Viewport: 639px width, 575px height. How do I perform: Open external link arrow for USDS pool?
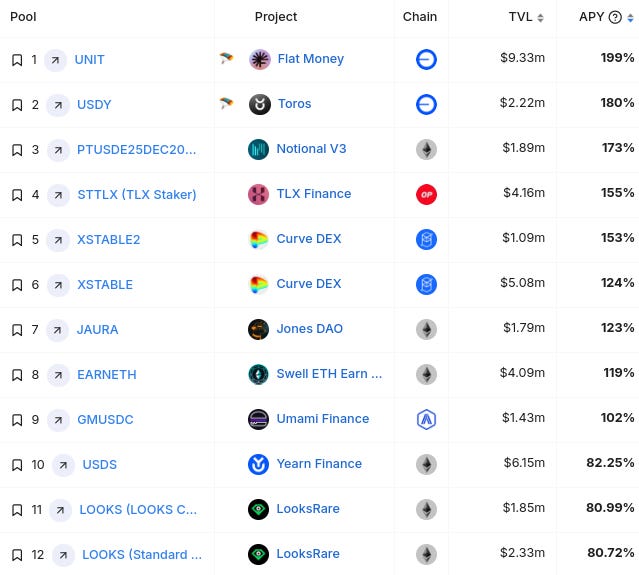[x=63, y=465]
